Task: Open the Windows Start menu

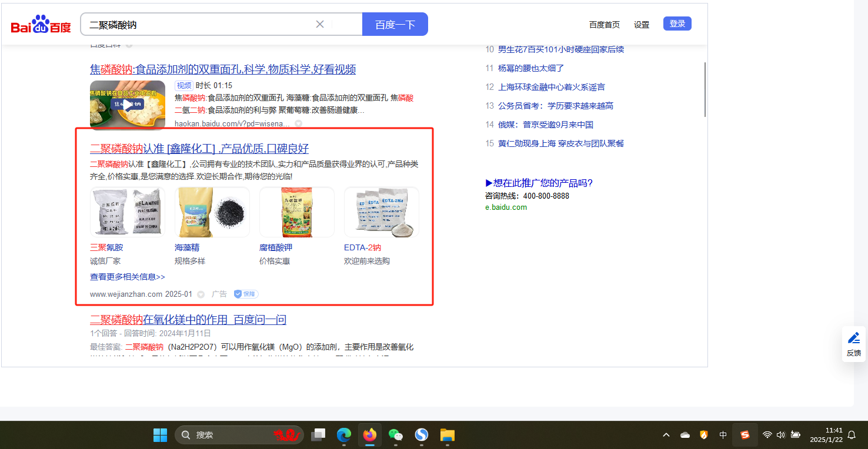Action: coord(160,435)
